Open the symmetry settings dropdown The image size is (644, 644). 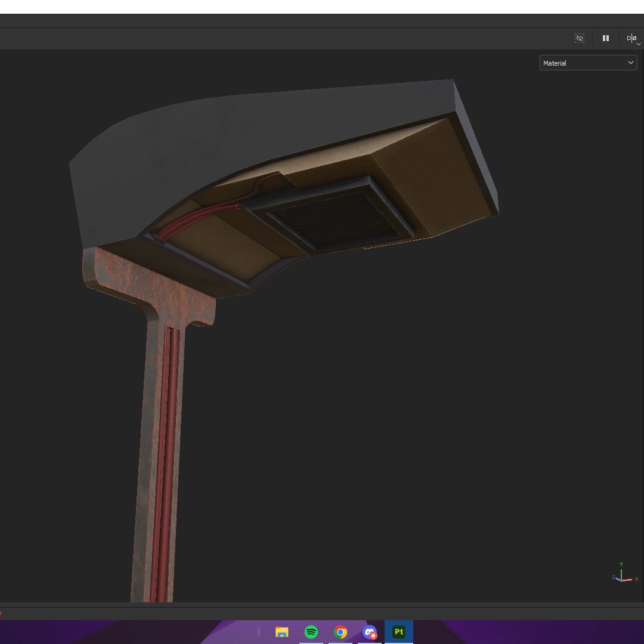[x=633, y=39]
